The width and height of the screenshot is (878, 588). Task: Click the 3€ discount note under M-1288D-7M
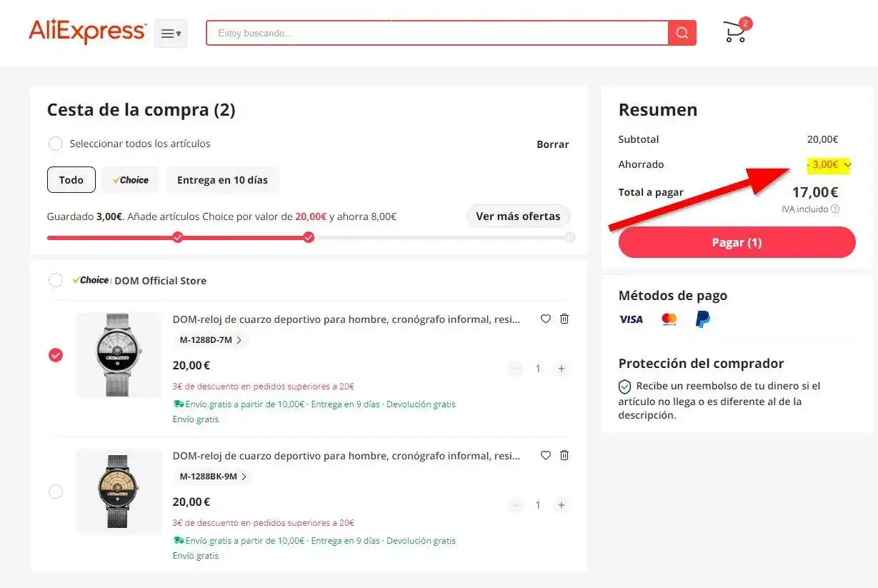coord(264,387)
